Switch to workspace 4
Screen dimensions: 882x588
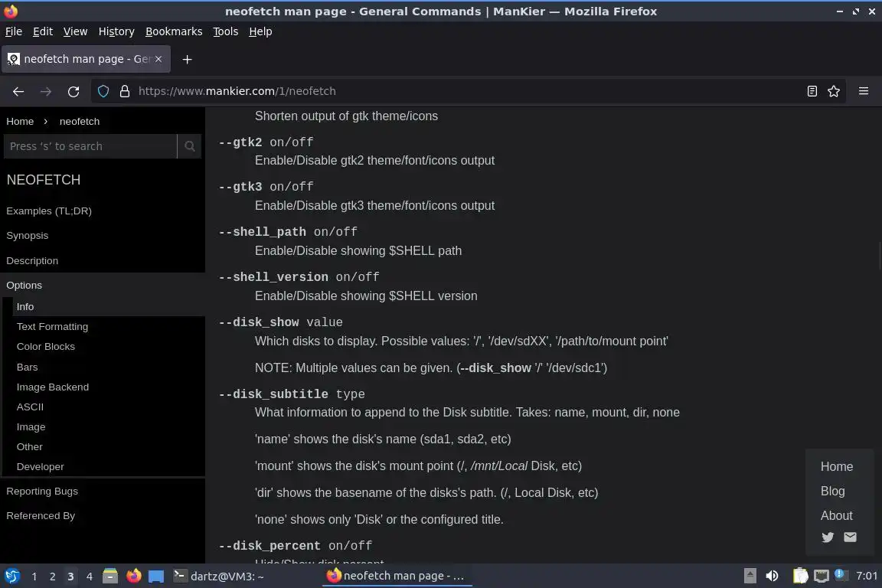click(x=89, y=577)
